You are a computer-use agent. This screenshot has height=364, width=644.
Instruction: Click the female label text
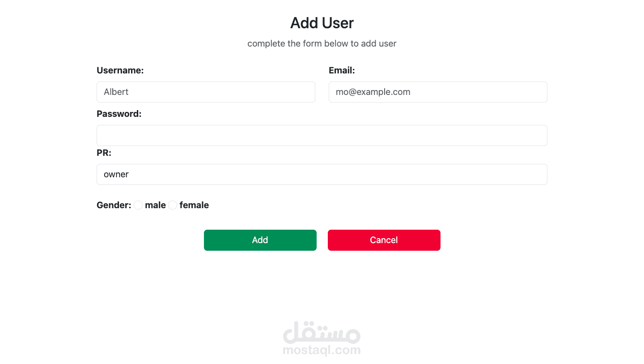click(194, 205)
